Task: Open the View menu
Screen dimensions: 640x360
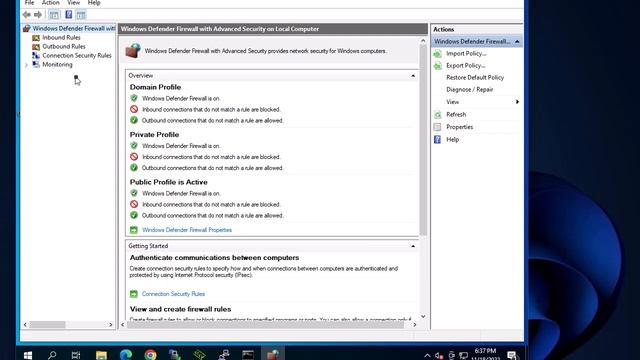Action: (x=73, y=3)
